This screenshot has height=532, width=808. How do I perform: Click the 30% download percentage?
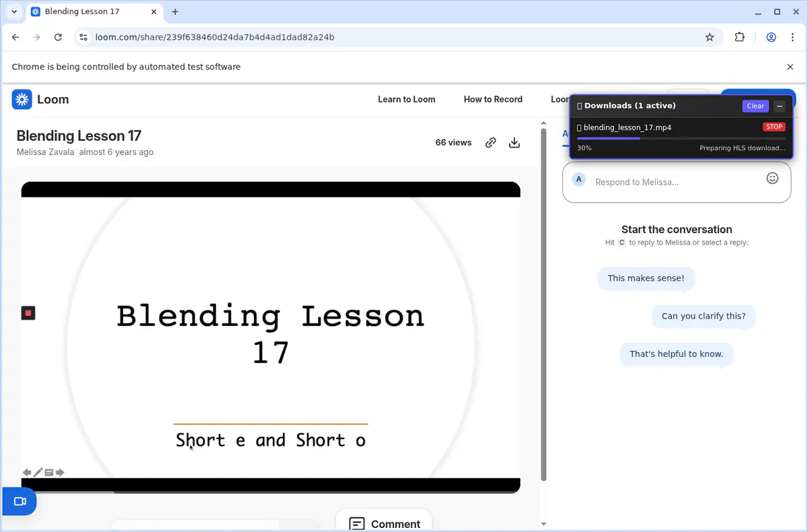pyautogui.click(x=584, y=148)
